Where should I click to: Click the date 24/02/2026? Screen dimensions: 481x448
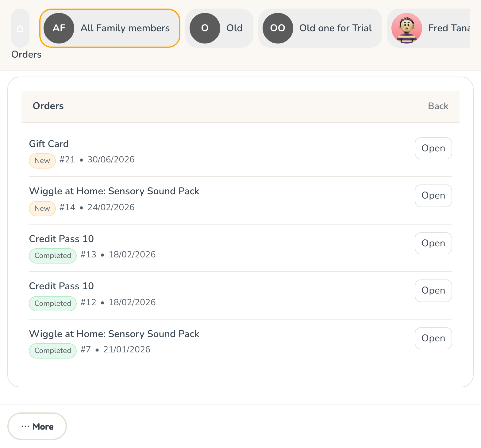tap(111, 207)
